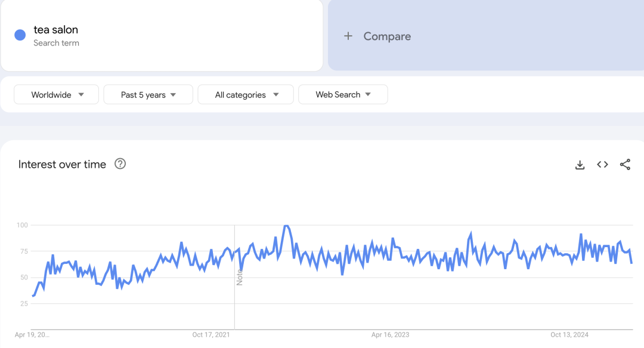This screenshot has height=348, width=644.
Task: Click the Oct 13, 2024 axis label
Action: point(569,335)
